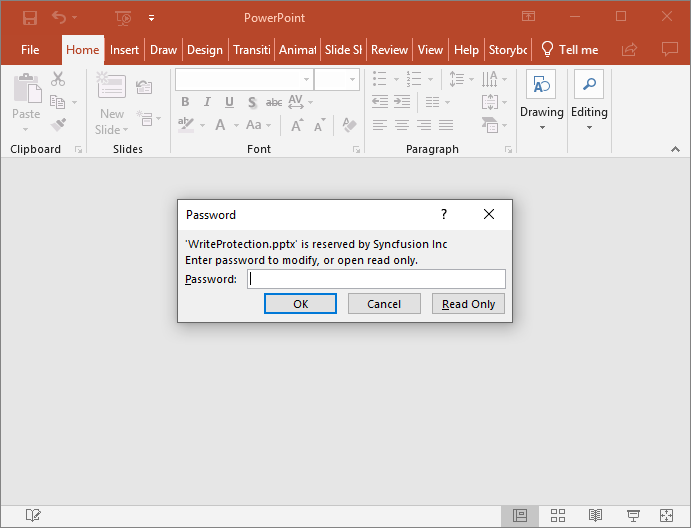Switch to the Review ribbon tab

point(389,50)
